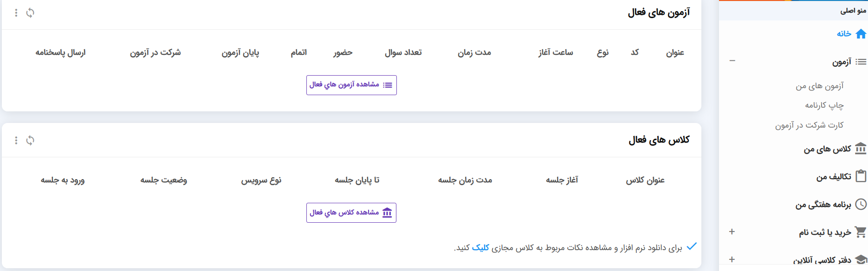The height and width of the screenshot is (271, 868).
Task: Open more options for active classes panel
Action: 16,140
